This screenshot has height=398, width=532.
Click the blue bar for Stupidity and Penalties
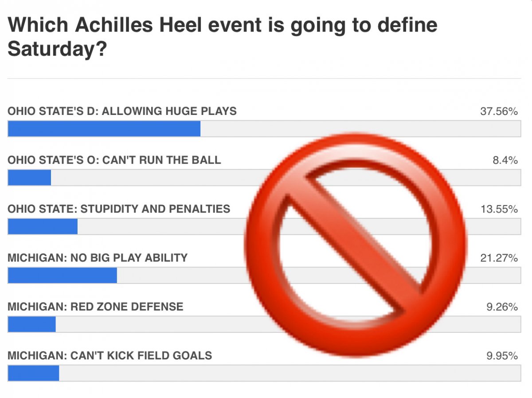point(43,226)
